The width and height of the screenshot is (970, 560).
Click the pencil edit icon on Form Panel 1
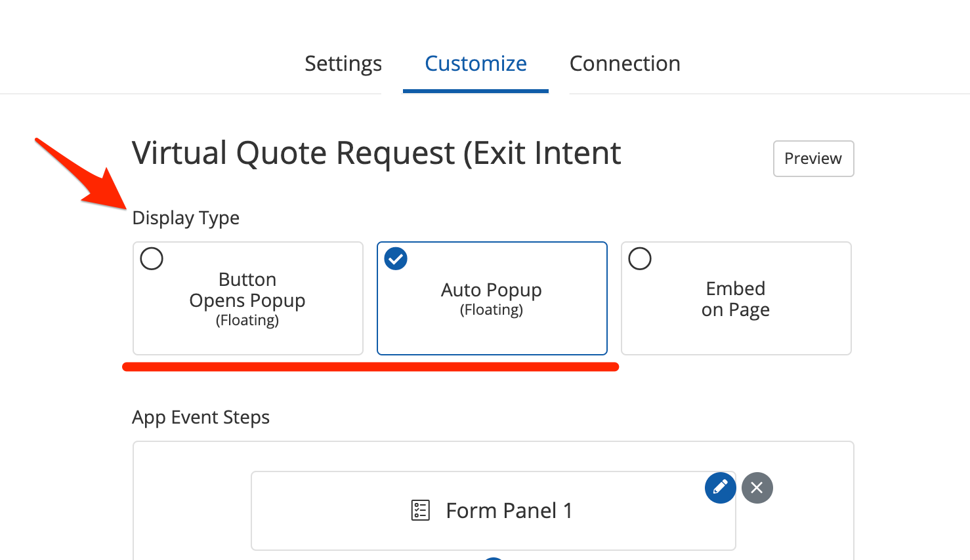720,488
